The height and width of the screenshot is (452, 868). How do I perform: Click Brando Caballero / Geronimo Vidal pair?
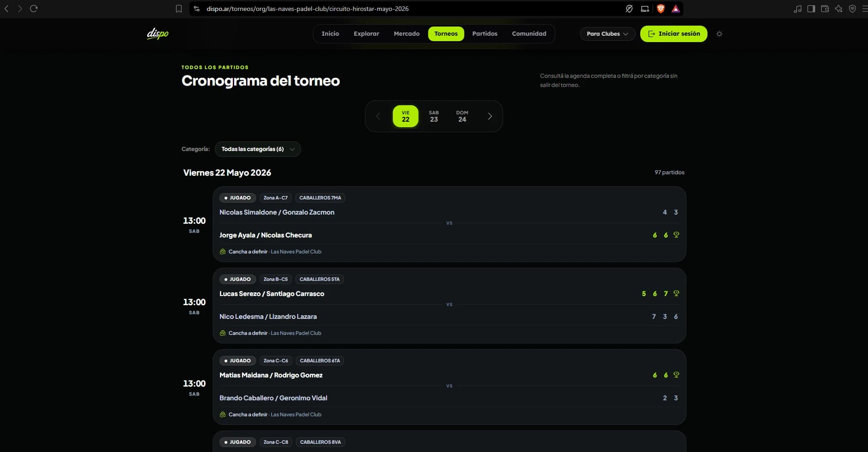point(273,398)
